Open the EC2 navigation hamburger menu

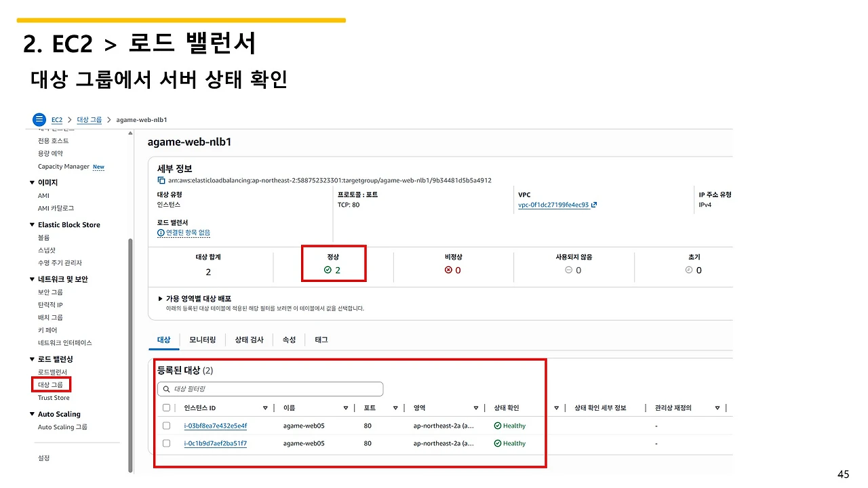point(39,119)
